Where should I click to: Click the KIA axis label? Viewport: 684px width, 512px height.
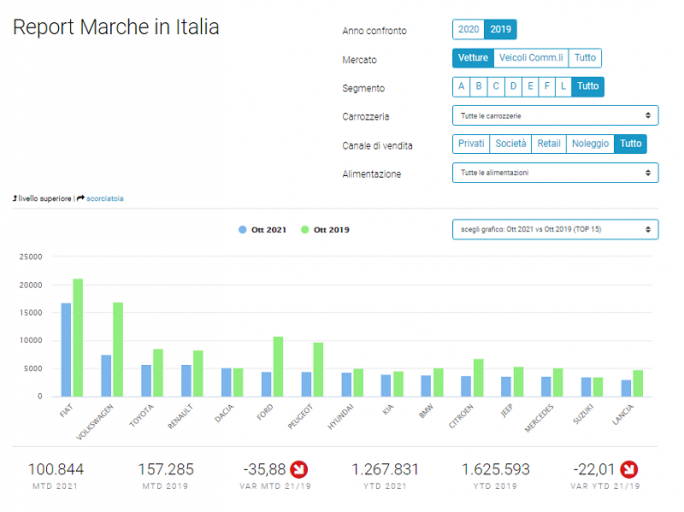pyautogui.click(x=388, y=410)
